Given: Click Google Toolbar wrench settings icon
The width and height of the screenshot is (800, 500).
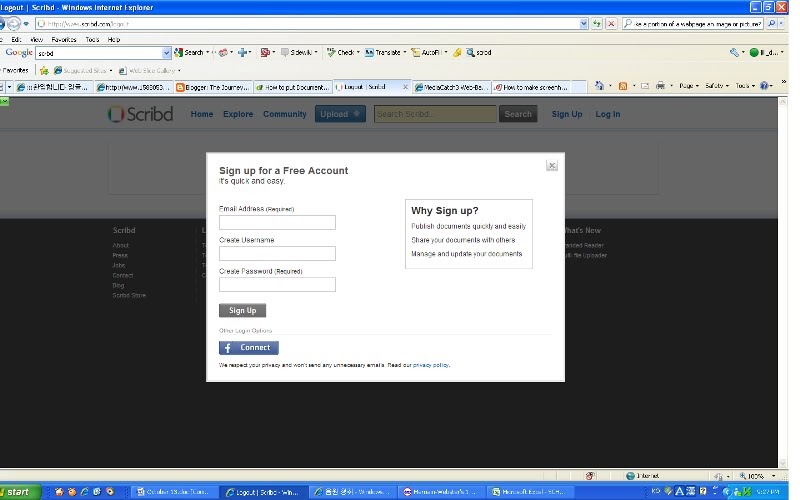Looking at the screenshot, I should [734, 52].
